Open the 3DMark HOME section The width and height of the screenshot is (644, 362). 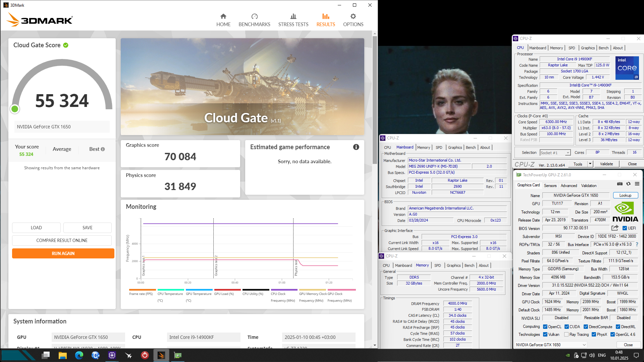tap(223, 20)
